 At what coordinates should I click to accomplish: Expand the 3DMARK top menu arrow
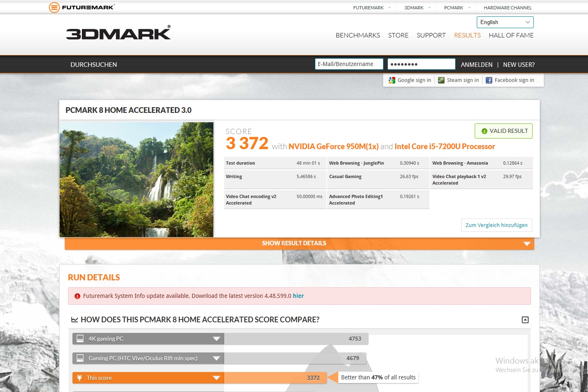pyautogui.click(x=429, y=8)
